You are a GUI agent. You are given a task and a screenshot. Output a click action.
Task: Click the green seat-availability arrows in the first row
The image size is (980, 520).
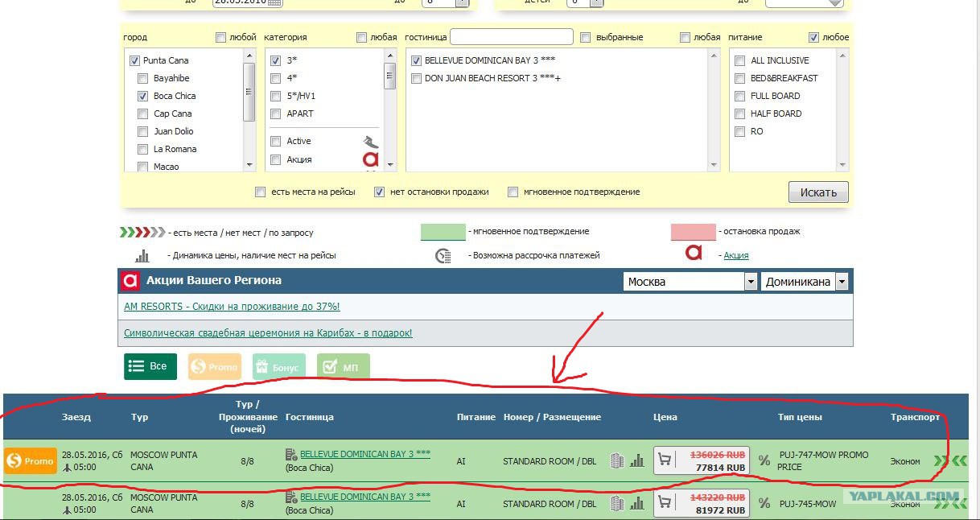pyautogui.click(x=950, y=461)
